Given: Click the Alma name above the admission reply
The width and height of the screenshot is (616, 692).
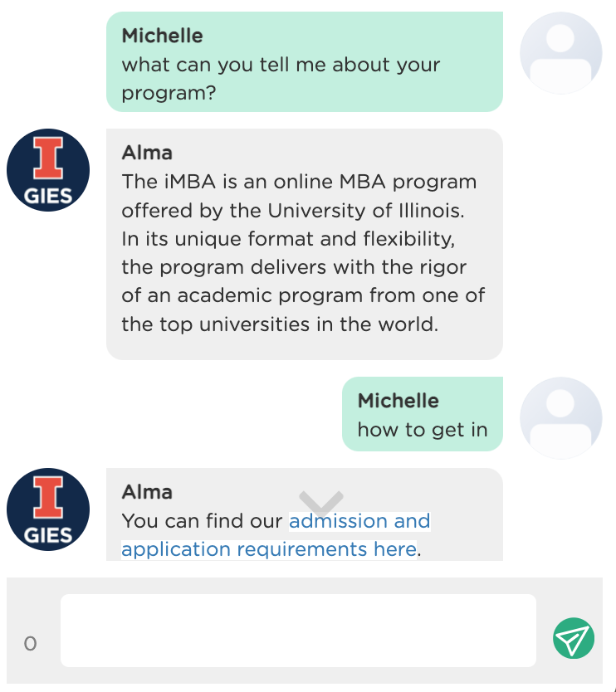Looking at the screenshot, I should tap(147, 492).
